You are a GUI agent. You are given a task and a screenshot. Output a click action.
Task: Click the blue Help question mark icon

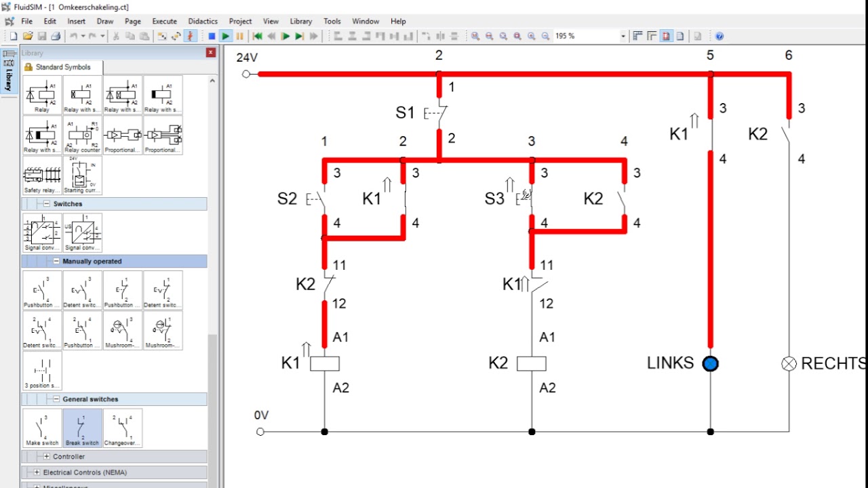click(719, 36)
